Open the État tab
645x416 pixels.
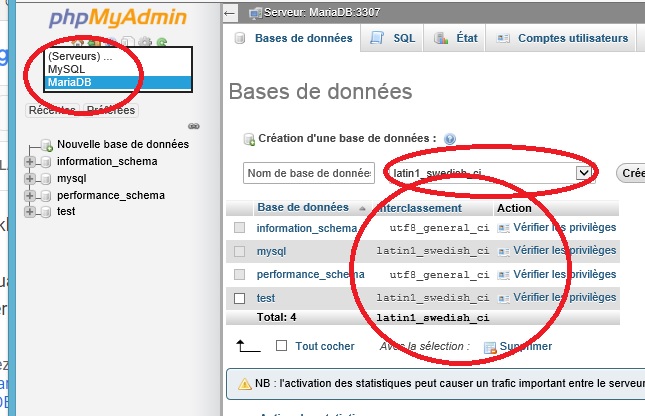pyautogui.click(x=455, y=38)
